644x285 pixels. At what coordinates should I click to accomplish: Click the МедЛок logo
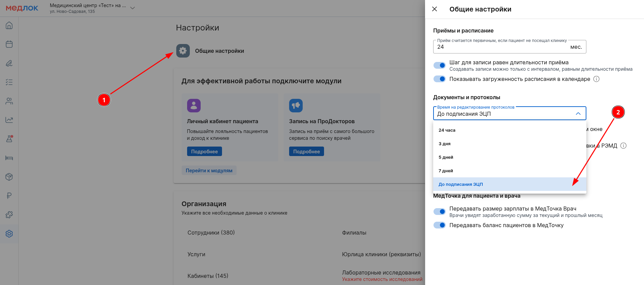[x=22, y=8]
